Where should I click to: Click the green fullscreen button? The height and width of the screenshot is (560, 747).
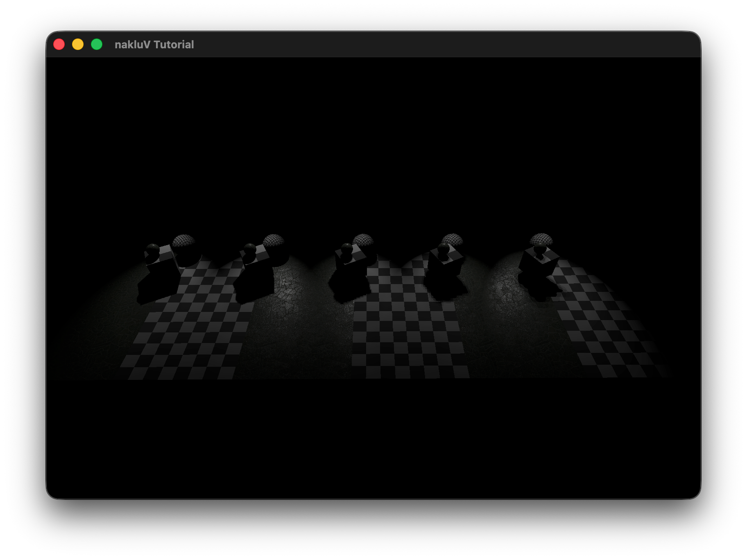(x=97, y=44)
